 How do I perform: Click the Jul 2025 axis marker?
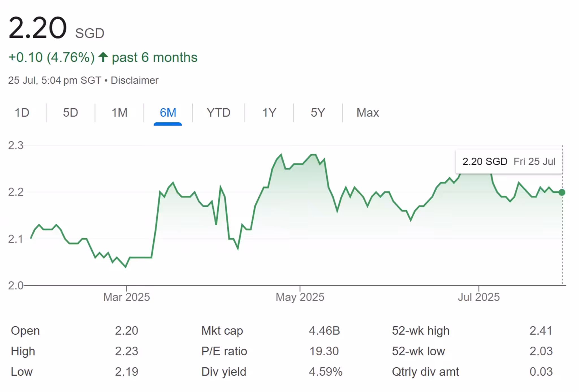(x=479, y=297)
